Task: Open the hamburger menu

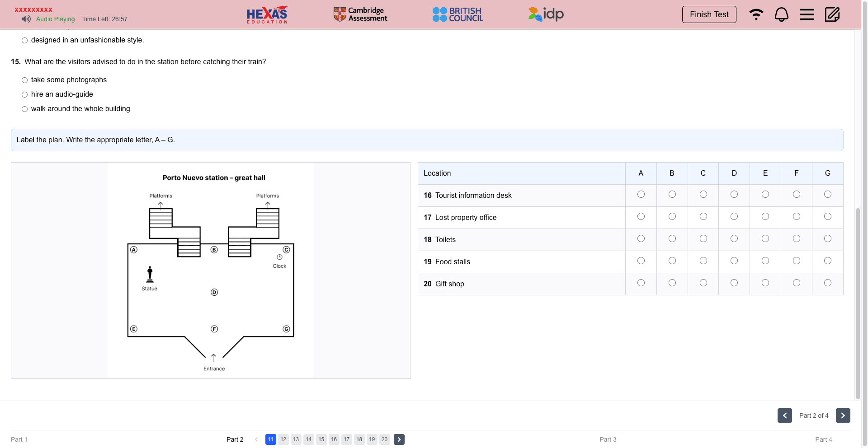Action: pos(807,14)
